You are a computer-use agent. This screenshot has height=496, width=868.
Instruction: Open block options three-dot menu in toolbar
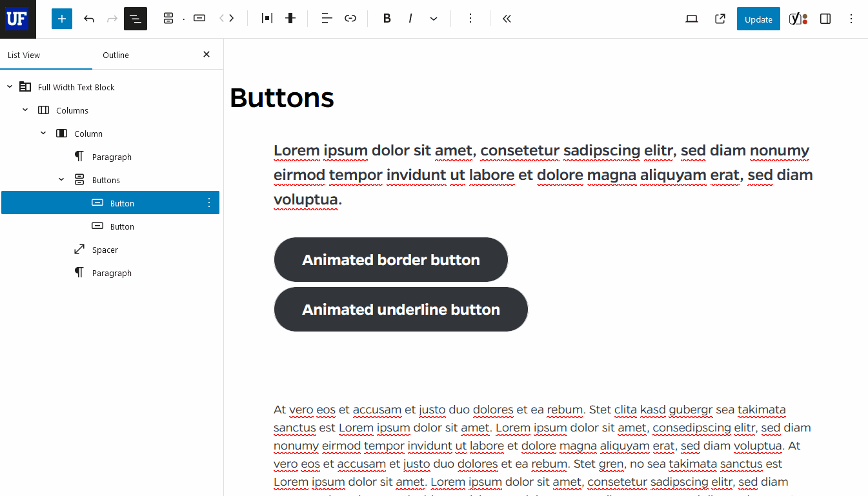pyautogui.click(x=470, y=19)
